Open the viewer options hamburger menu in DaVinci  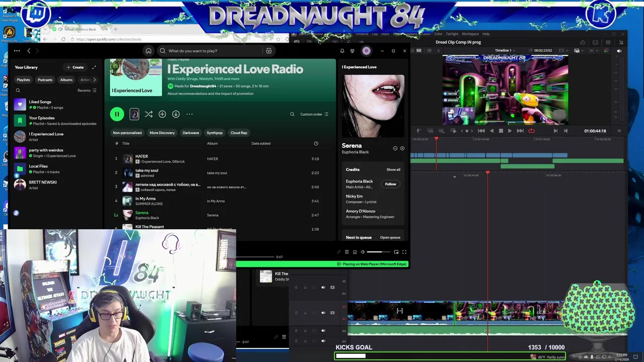619,131
